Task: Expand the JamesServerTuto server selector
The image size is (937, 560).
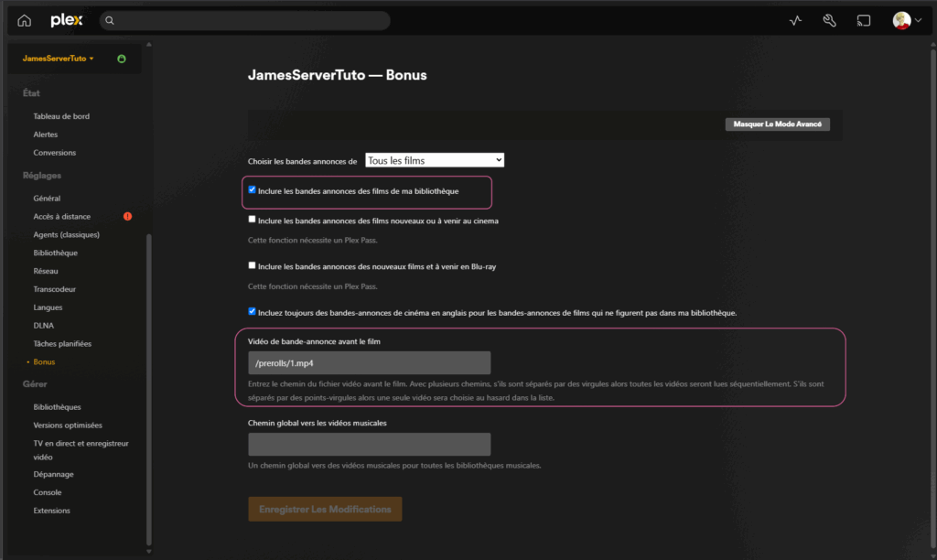Action: (x=58, y=59)
